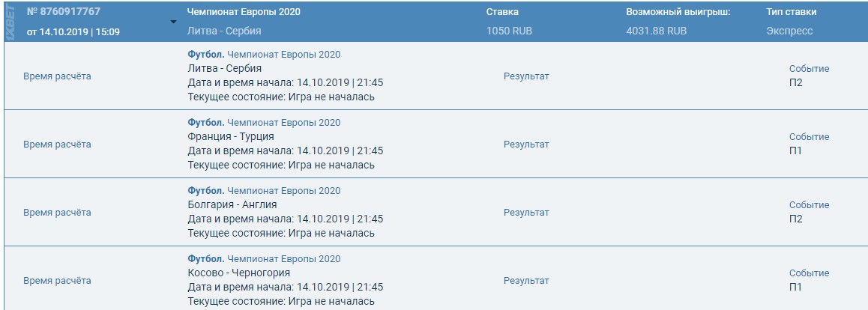Screen dimensions: 868x310
Task: Click the Экспресс bet type label
Action: (x=789, y=31)
